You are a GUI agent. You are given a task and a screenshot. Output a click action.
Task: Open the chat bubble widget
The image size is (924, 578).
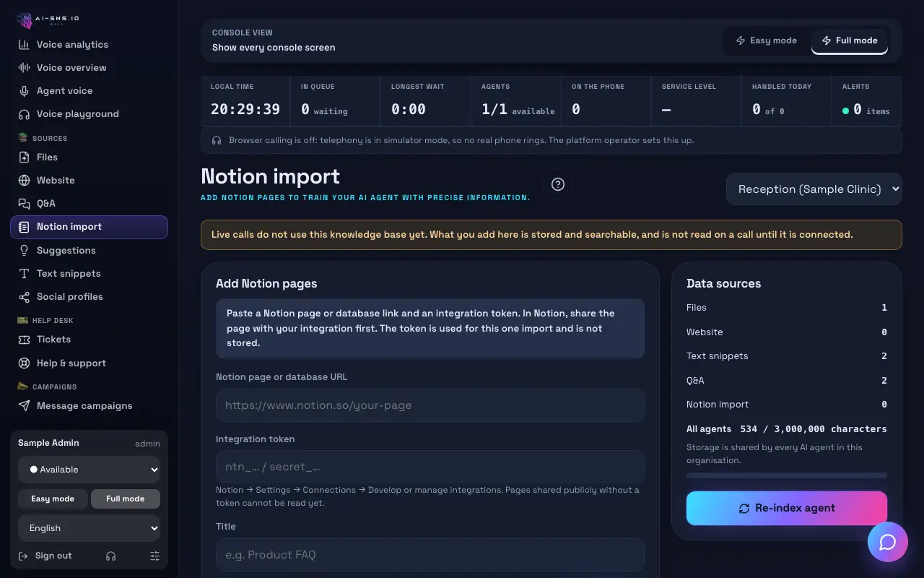click(888, 542)
